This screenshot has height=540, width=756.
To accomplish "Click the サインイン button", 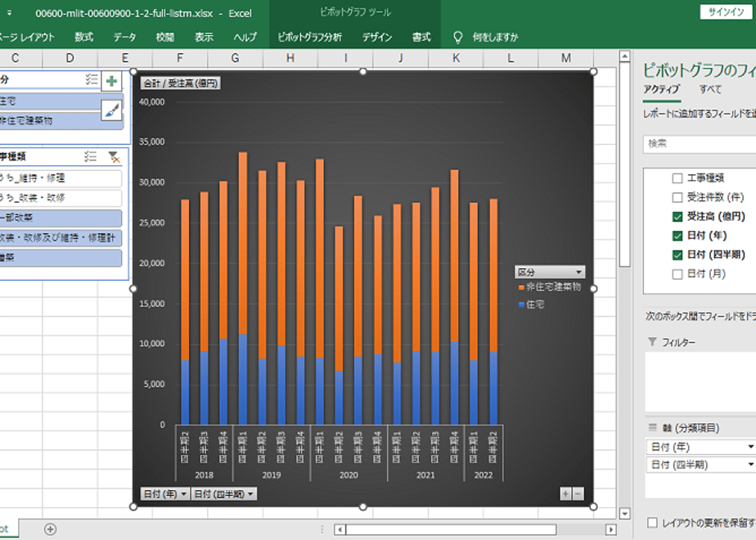I will 726,12.
